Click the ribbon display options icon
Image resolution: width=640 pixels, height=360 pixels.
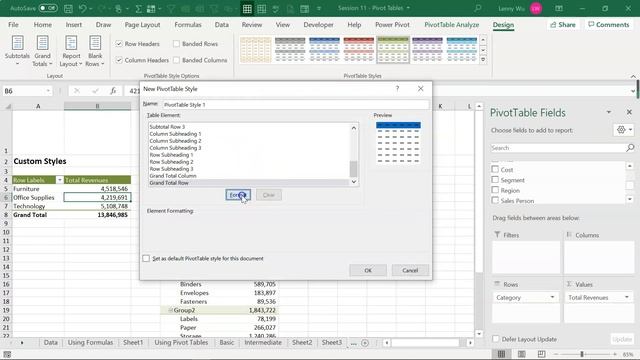click(559, 8)
